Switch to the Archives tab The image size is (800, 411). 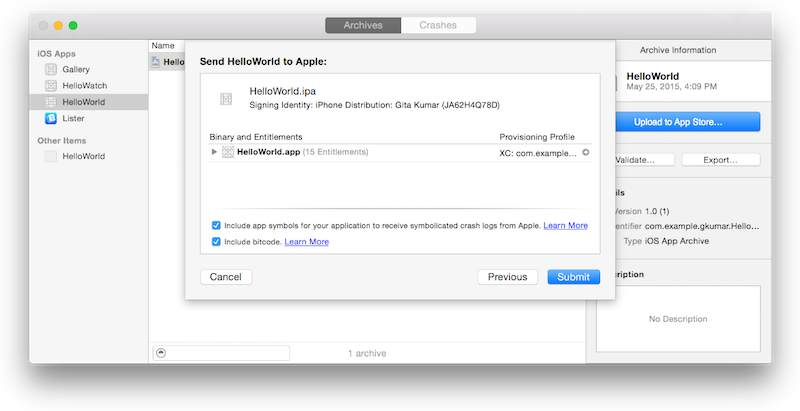click(x=363, y=25)
